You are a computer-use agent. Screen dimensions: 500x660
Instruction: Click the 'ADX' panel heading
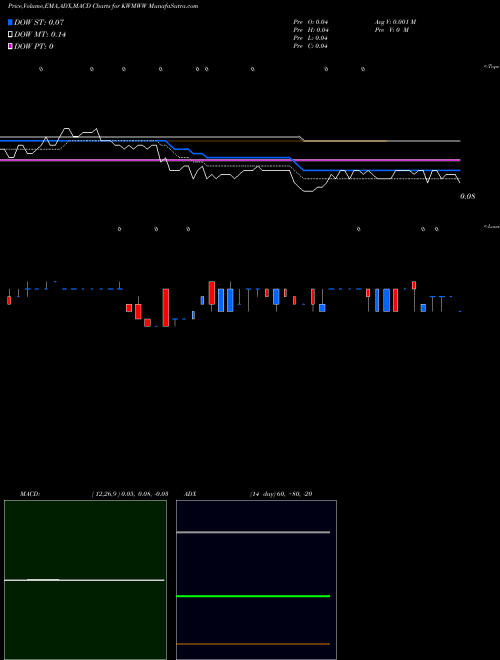tap(190, 494)
